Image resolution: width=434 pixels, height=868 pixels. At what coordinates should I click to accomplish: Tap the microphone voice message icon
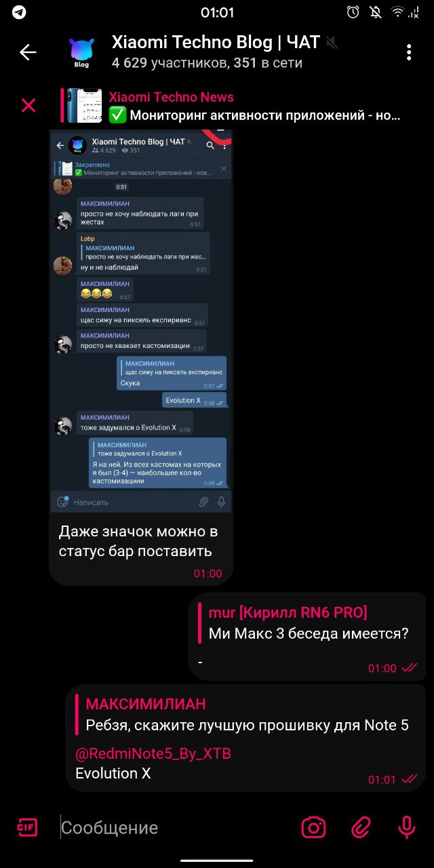(x=406, y=827)
